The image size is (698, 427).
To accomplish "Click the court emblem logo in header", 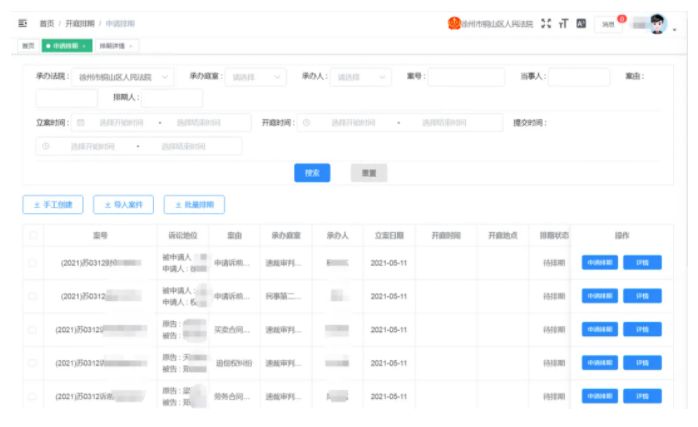I will click(454, 23).
